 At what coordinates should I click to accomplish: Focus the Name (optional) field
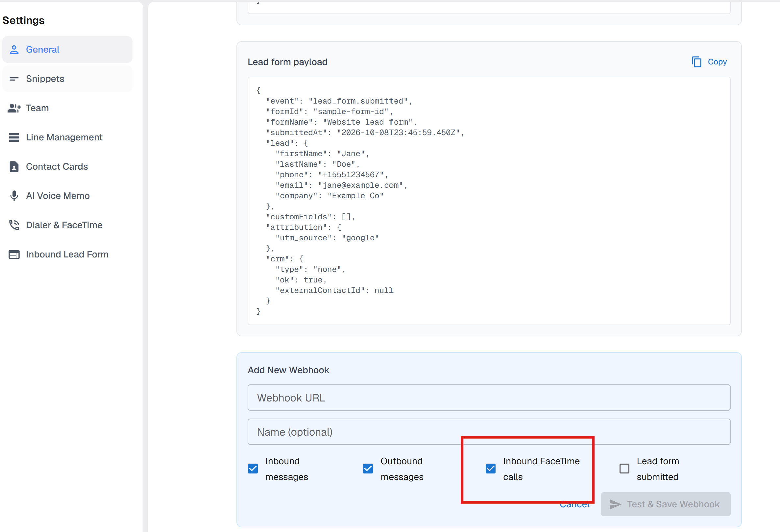[489, 432]
